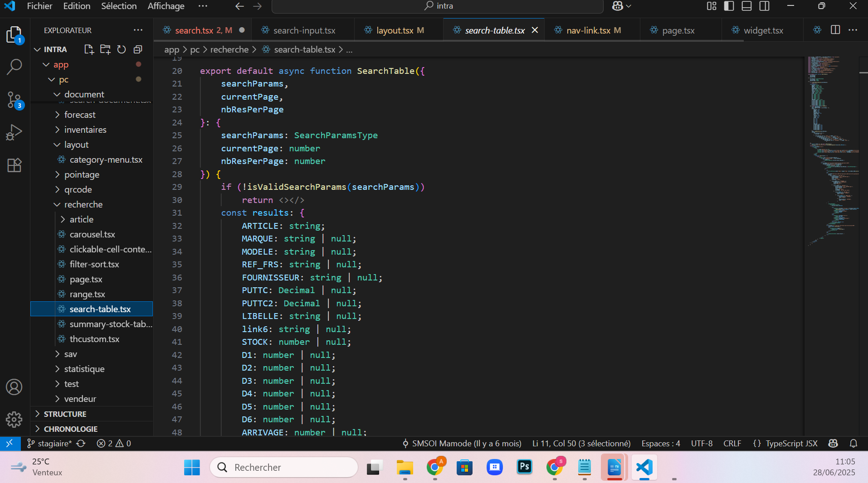
Task: Open the Affichage menu
Action: point(166,6)
